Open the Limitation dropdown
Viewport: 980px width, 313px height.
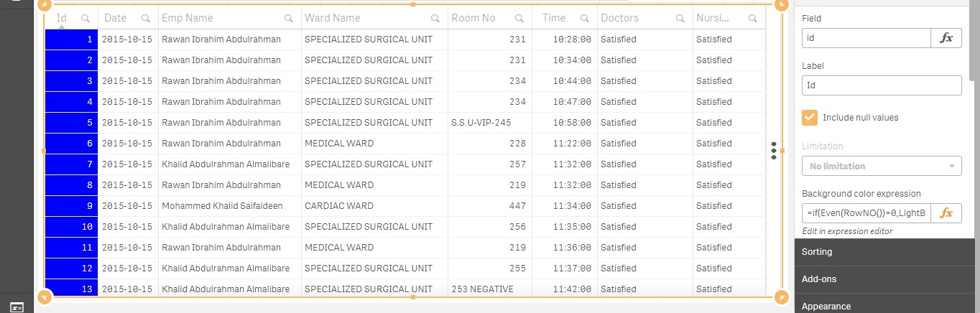click(x=882, y=166)
